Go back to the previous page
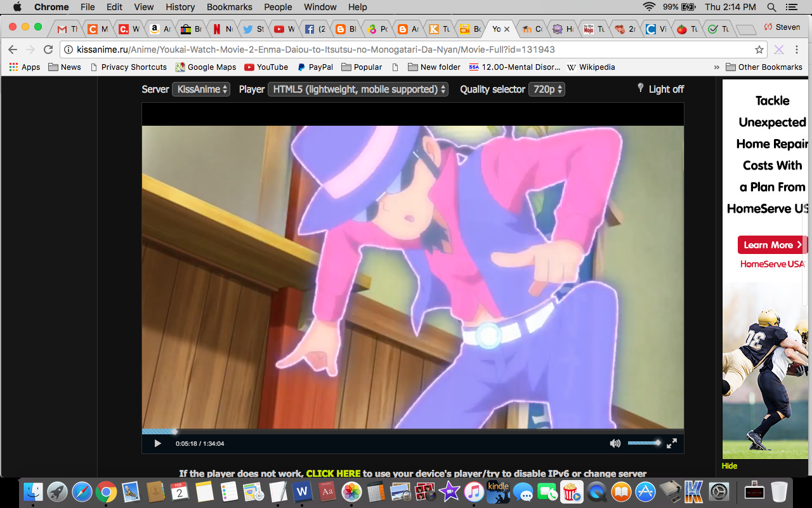Viewport: 812px width, 508px height. click(13, 50)
